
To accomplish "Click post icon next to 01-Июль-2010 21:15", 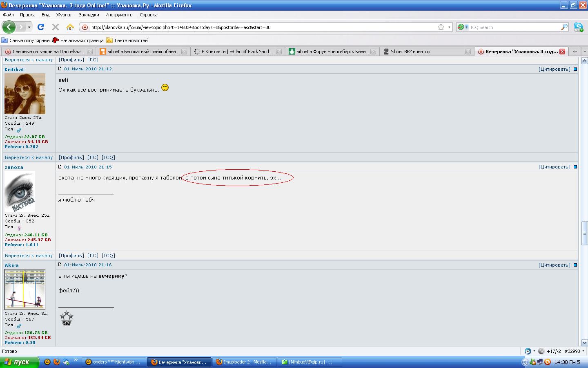I will click(x=60, y=167).
